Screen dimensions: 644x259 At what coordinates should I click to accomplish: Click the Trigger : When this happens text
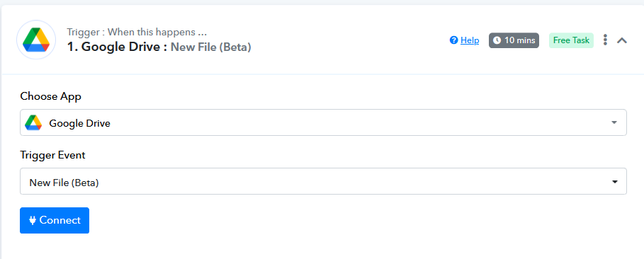tap(137, 32)
